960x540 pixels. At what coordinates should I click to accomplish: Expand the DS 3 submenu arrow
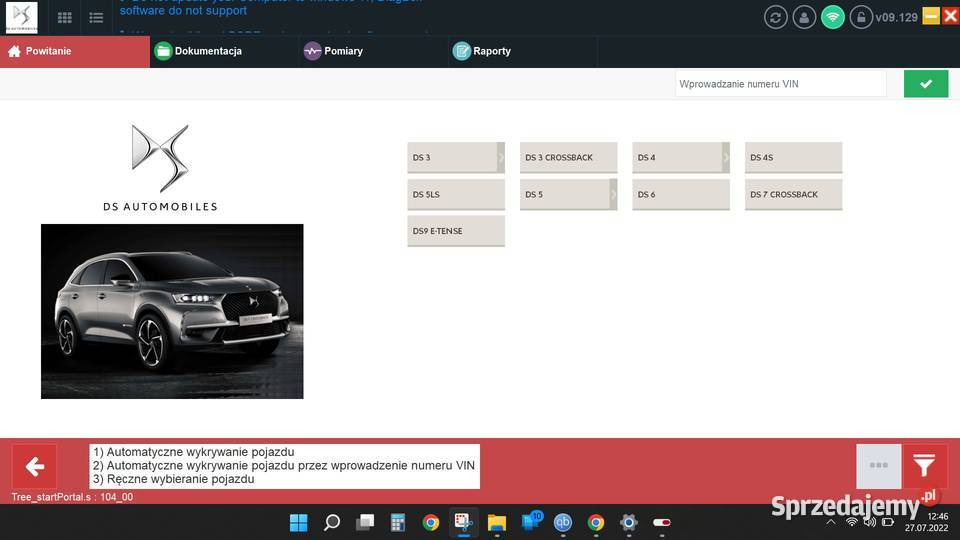501,157
